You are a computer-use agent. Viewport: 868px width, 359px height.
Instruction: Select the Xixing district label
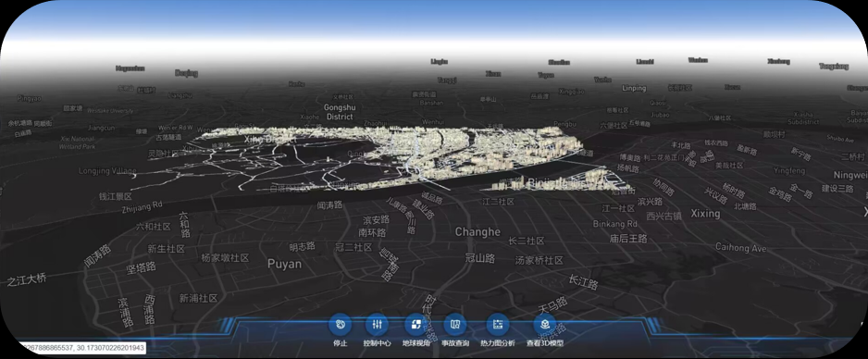pos(705,213)
